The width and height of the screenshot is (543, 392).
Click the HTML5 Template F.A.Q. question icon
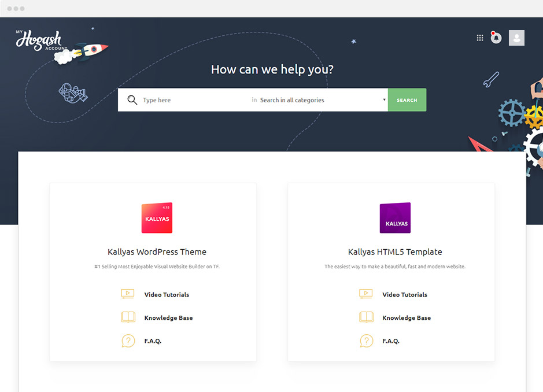click(x=366, y=341)
